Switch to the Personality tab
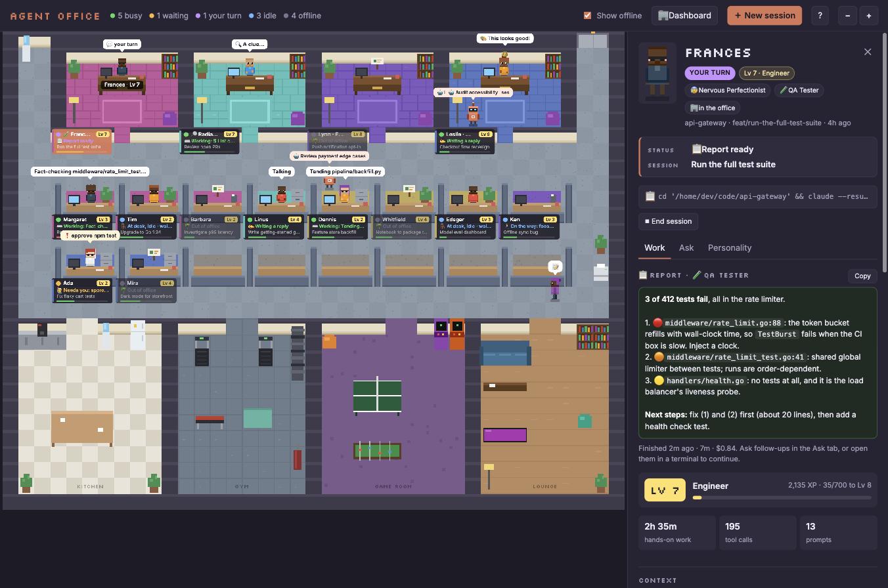Viewport: 888px width, 588px height. (730, 247)
